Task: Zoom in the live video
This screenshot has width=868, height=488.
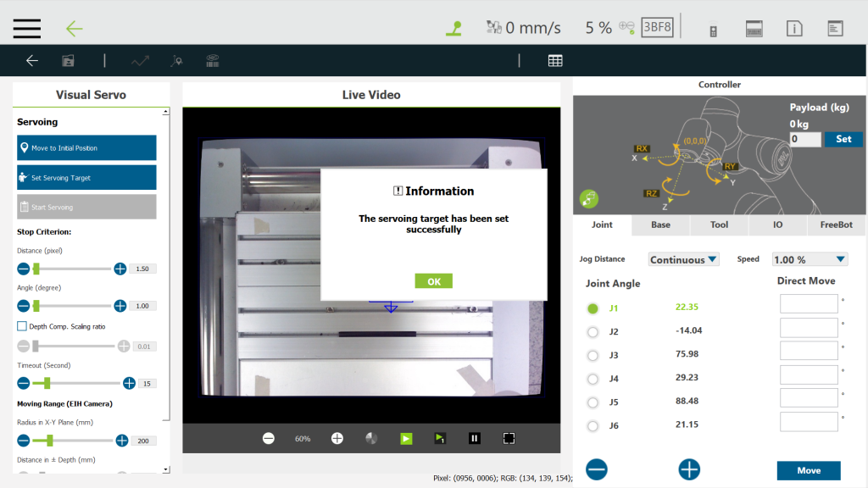Action: pyautogui.click(x=337, y=438)
